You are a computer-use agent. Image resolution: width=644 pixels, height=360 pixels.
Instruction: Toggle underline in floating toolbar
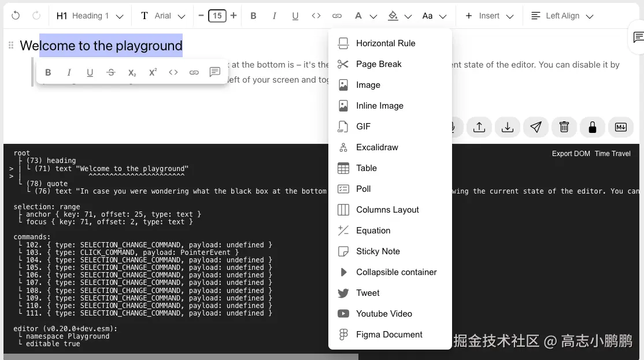(90, 72)
